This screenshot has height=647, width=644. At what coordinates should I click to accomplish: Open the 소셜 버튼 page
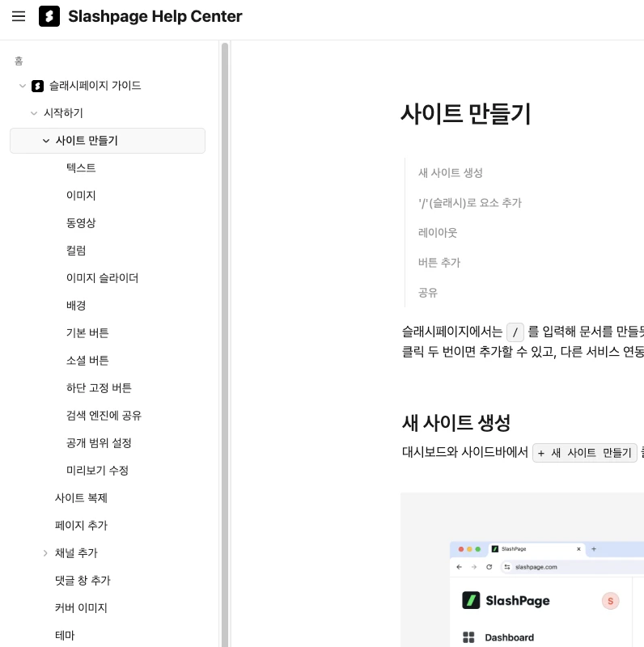pos(87,361)
